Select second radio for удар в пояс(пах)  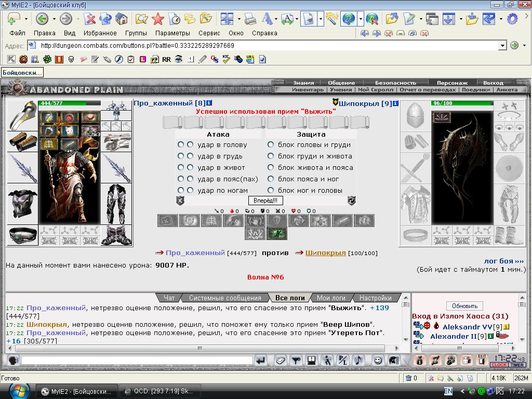190,179
